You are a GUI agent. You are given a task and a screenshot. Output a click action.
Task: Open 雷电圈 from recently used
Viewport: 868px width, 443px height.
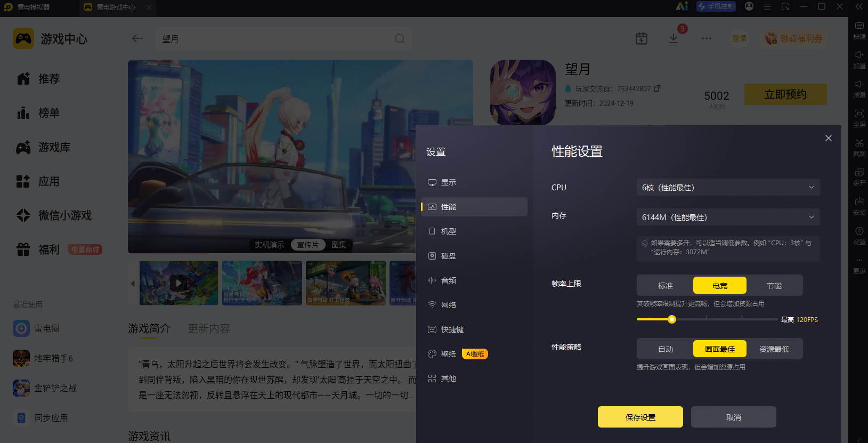coord(36,328)
